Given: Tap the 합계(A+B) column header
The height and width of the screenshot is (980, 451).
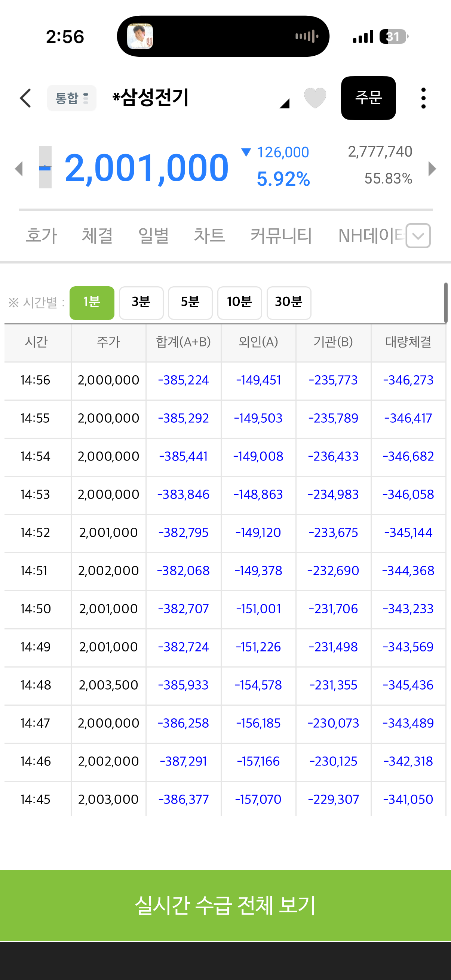Looking at the screenshot, I should 184,342.
